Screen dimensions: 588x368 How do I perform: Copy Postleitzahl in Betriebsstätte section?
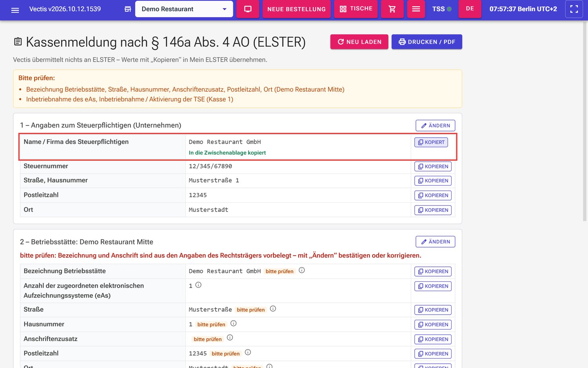point(433,354)
